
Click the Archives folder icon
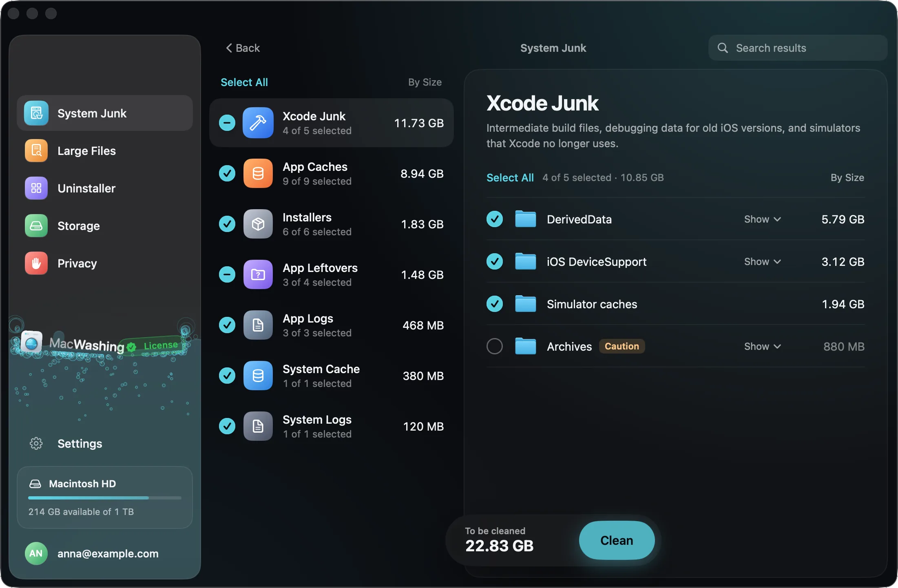[x=525, y=346]
